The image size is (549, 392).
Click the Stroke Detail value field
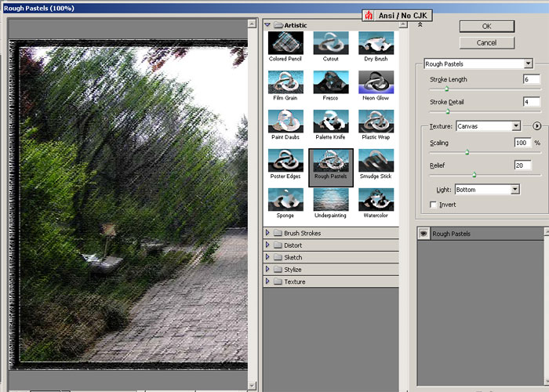click(532, 102)
